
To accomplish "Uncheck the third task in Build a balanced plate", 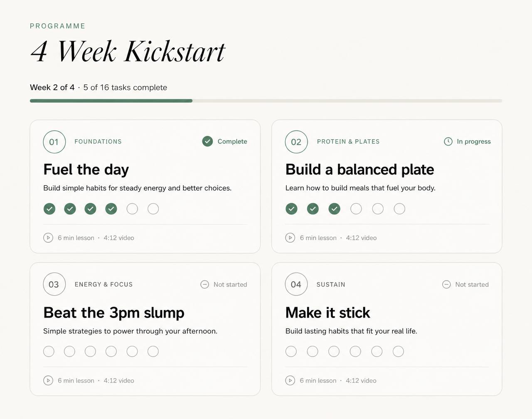I will click(335, 209).
